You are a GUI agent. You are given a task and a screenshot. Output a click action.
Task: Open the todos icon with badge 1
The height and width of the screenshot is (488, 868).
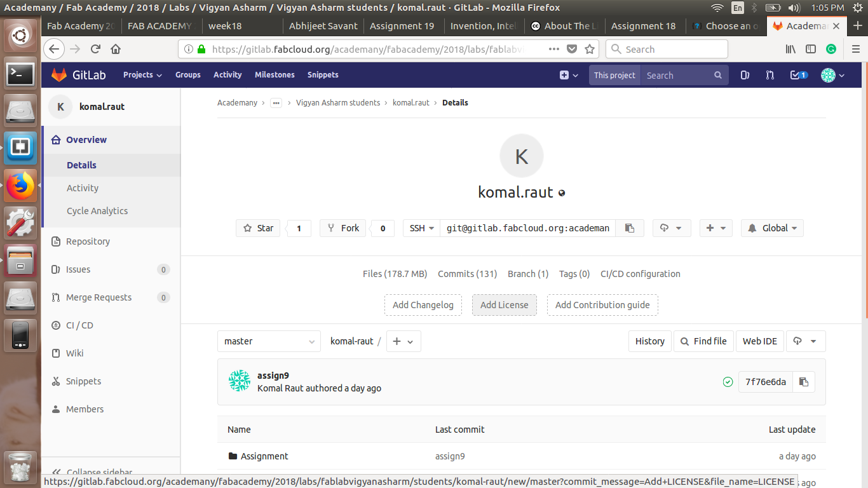click(x=798, y=75)
